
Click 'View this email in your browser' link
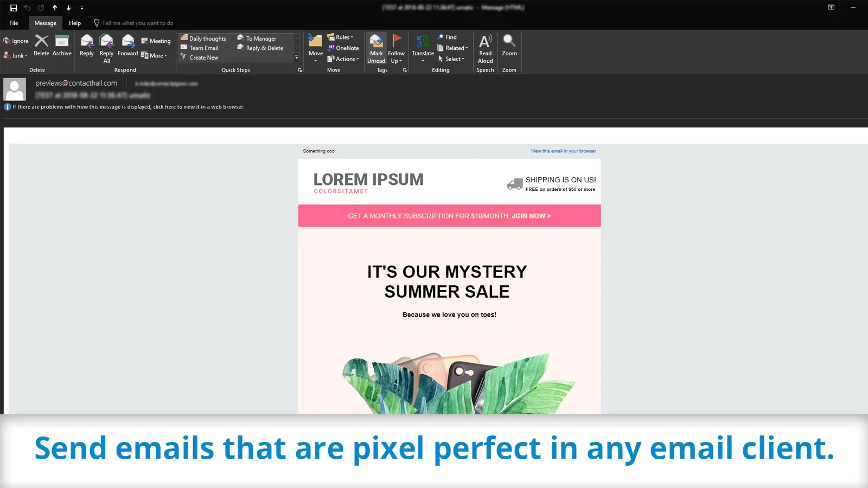563,151
